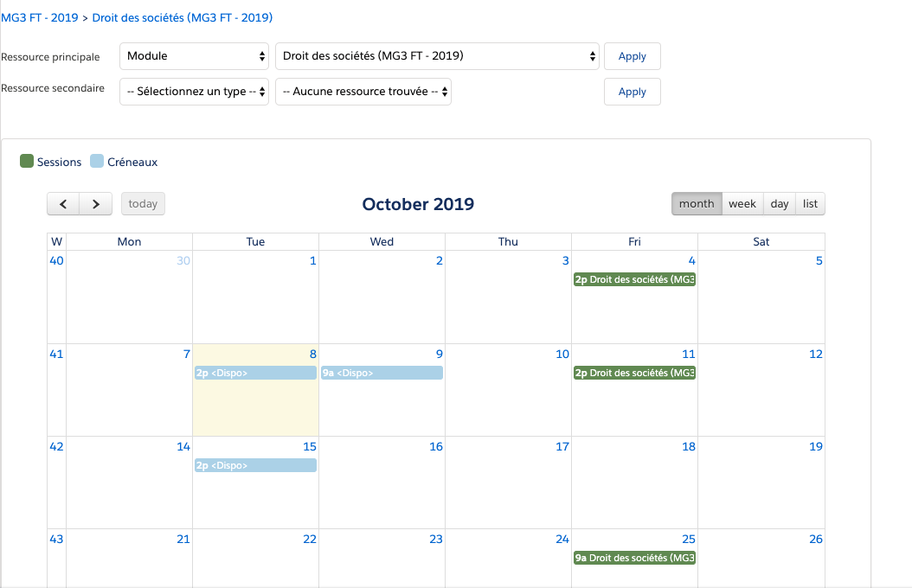Viewport: 912px width, 588px height.
Task: Click the next month arrow
Action: (96, 203)
